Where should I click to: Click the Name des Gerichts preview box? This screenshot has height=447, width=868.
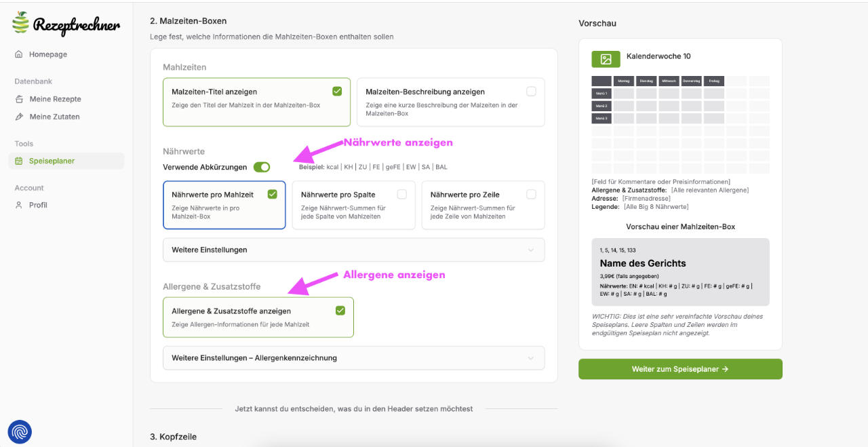[680, 273]
